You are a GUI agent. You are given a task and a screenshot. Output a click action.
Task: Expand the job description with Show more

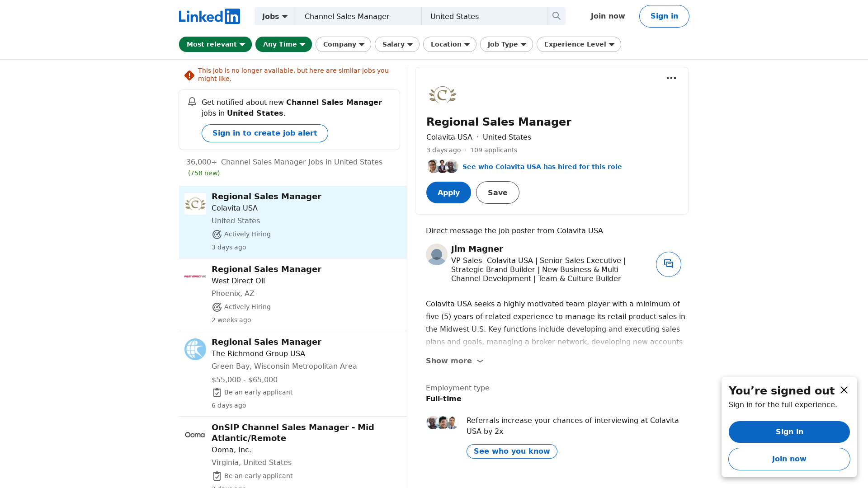[x=455, y=361]
